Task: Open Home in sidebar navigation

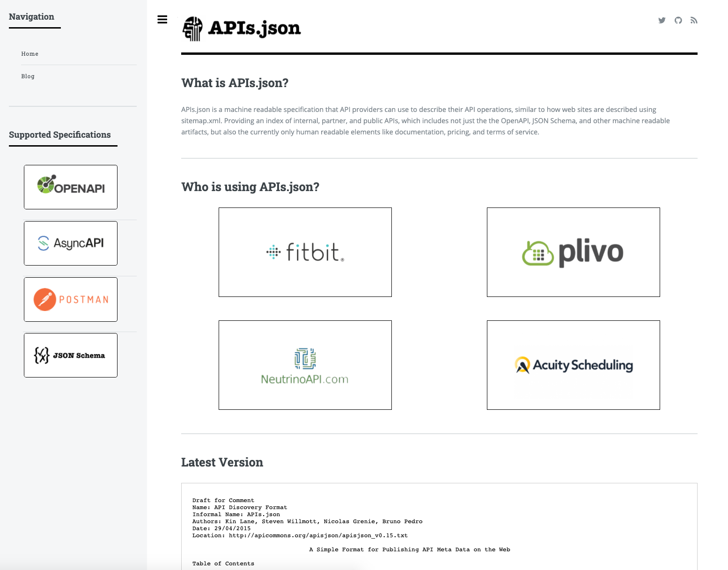Action: (x=30, y=54)
